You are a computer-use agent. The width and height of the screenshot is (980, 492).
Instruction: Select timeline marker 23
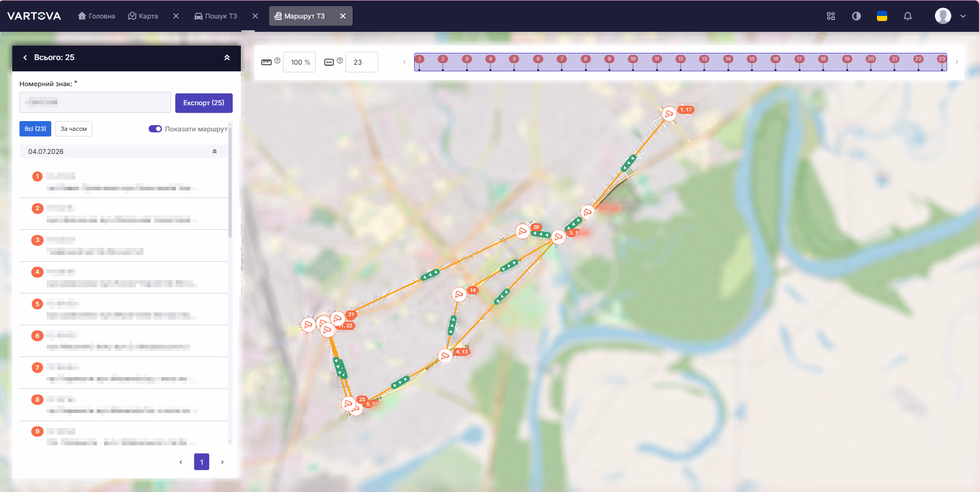click(942, 59)
